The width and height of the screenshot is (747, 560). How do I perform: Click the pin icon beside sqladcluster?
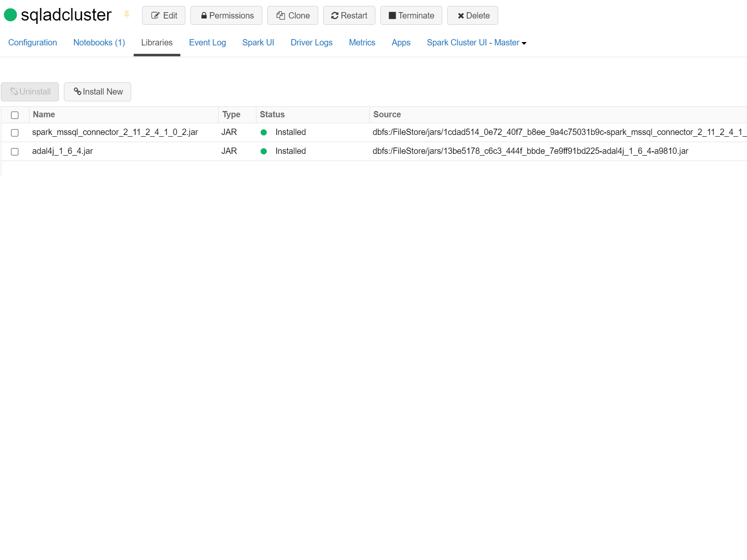pyautogui.click(x=127, y=15)
